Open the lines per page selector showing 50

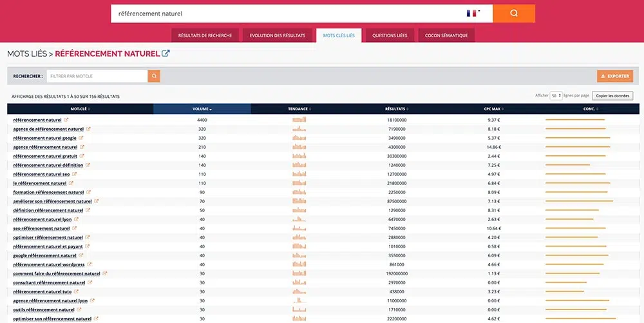tap(556, 96)
